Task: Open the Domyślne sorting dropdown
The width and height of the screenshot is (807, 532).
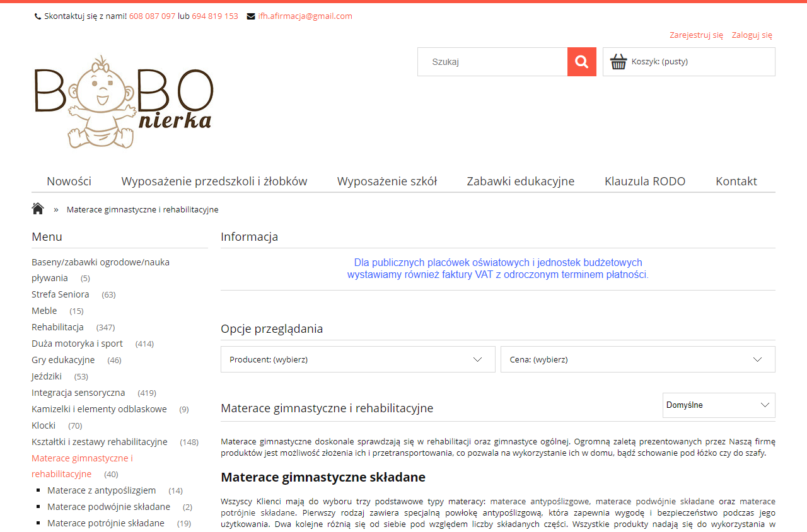Action: [x=719, y=405]
